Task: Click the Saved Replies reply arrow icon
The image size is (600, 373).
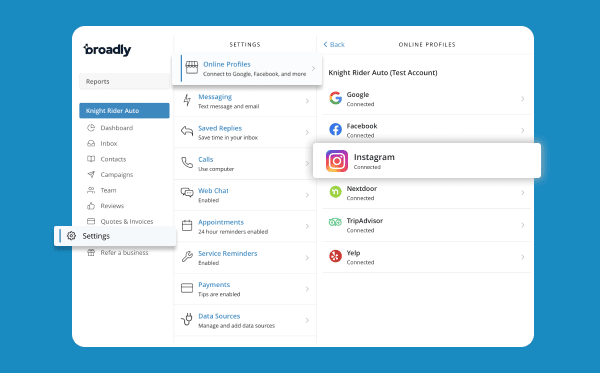Action: point(187,131)
